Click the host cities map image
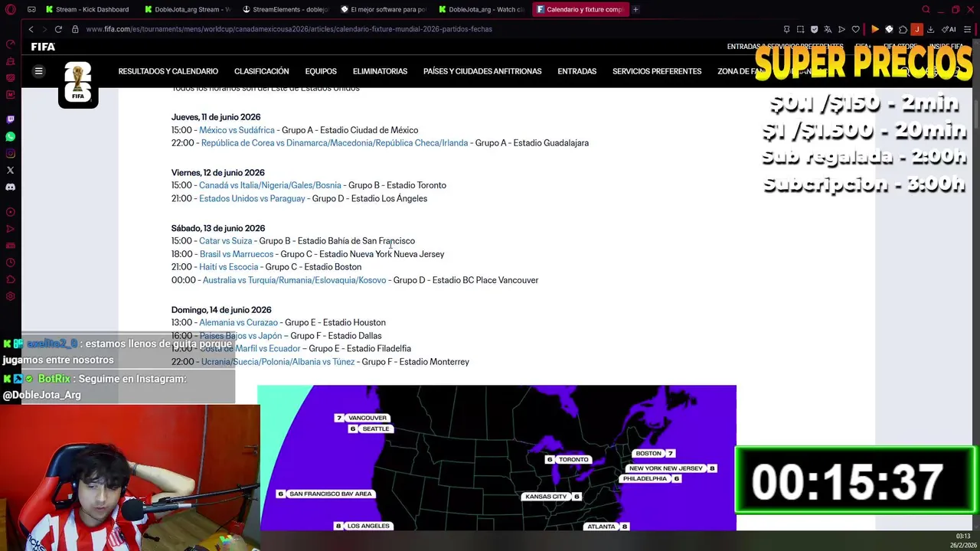This screenshot has height=551, width=980. (x=497, y=458)
